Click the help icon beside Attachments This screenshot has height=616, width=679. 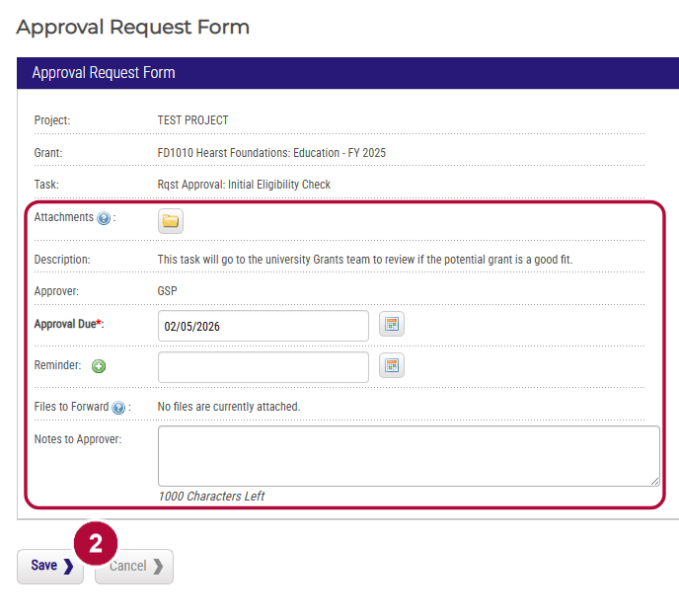point(104,218)
